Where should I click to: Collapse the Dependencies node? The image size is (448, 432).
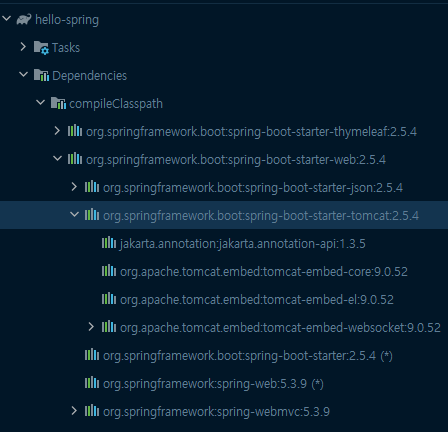point(23,75)
